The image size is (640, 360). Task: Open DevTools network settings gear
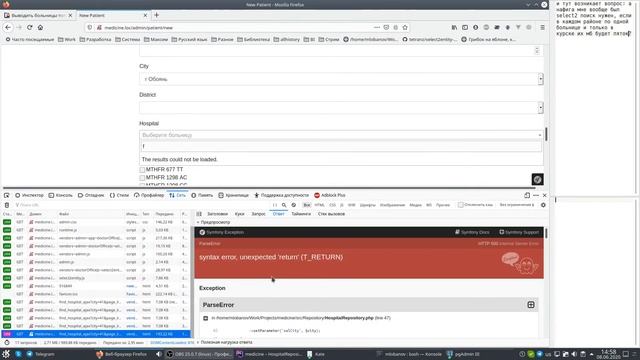pyautogui.click(x=543, y=205)
